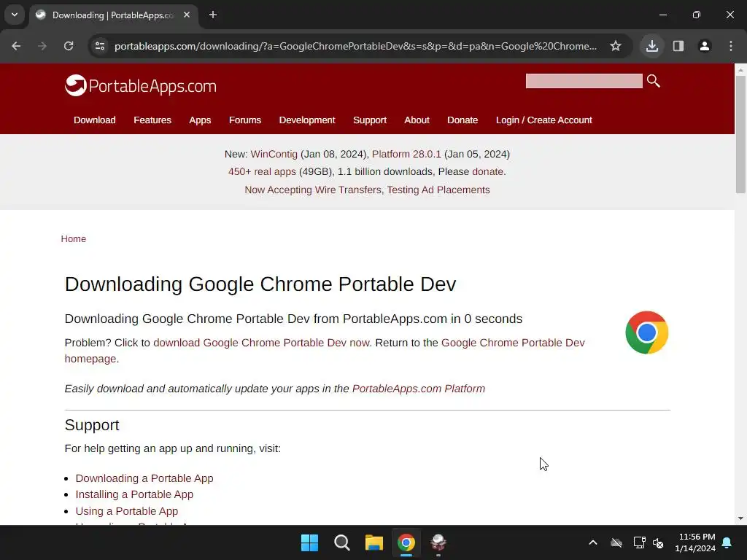Viewport: 747px width, 560px height.
Task: Open the Forums nav menu
Action: click(x=245, y=120)
